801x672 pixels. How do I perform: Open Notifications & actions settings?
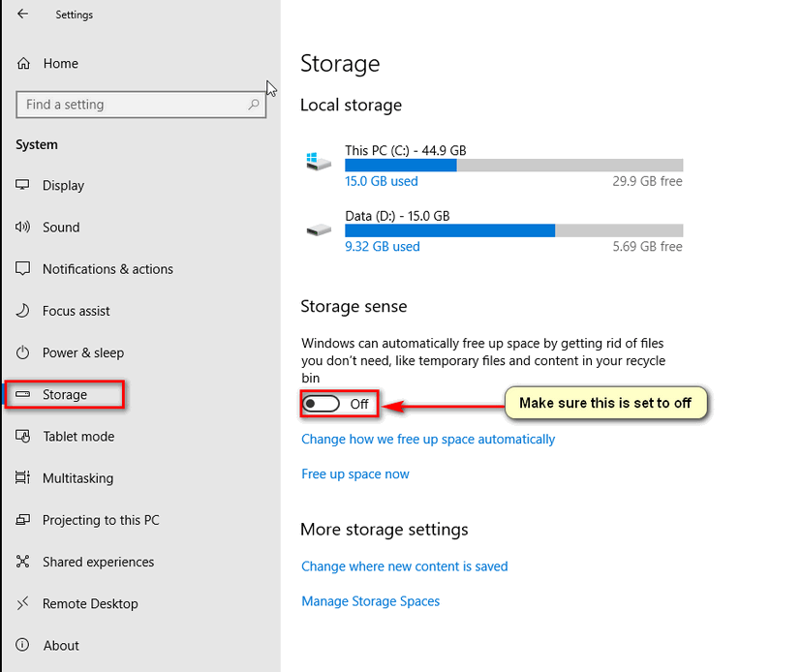click(108, 268)
